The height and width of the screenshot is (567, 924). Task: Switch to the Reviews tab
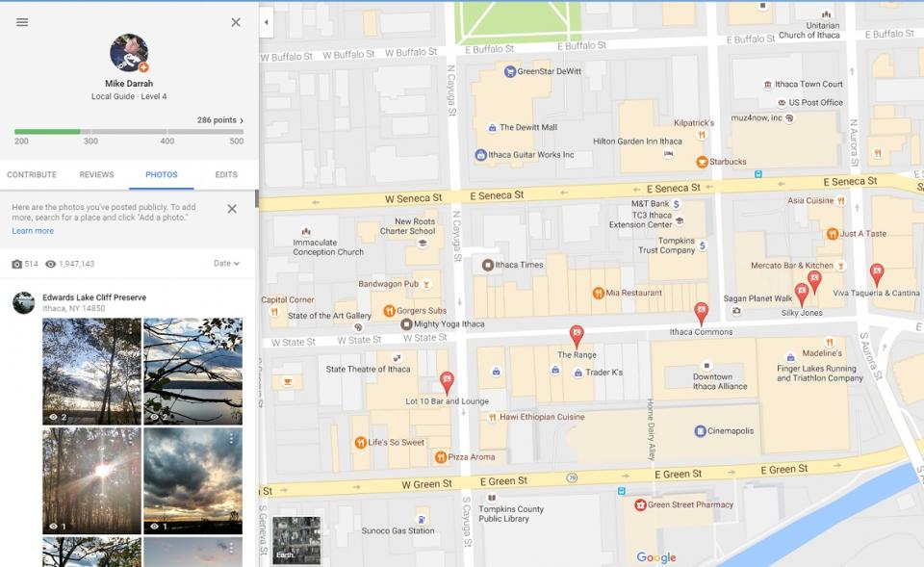96,174
